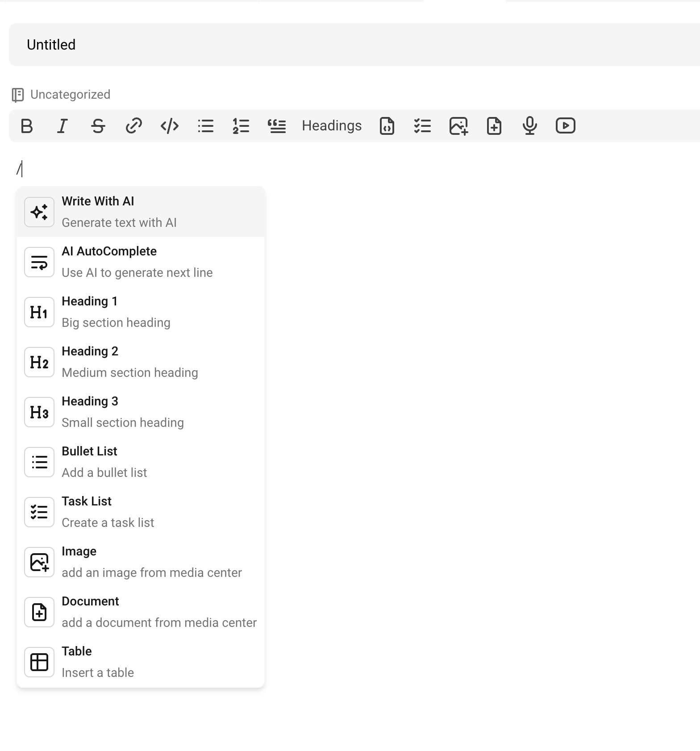Select Write With AI menu option
Viewport: 700px width, 751px height.
pyautogui.click(x=141, y=212)
